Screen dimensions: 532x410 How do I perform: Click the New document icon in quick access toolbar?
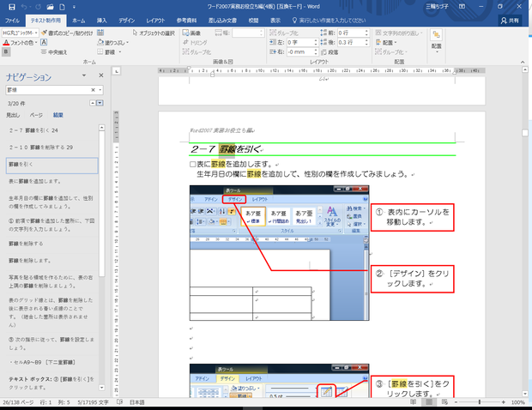coord(62,7)
